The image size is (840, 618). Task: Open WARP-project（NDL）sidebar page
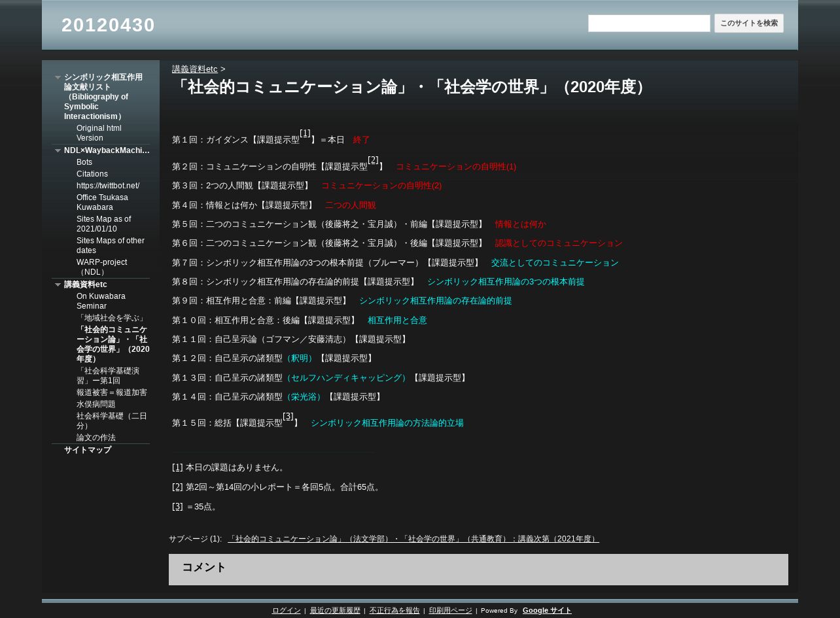(102, 267)
